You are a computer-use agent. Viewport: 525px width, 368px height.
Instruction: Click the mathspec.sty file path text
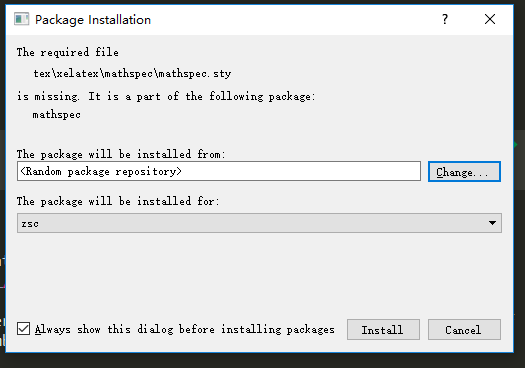coord(132,73)
